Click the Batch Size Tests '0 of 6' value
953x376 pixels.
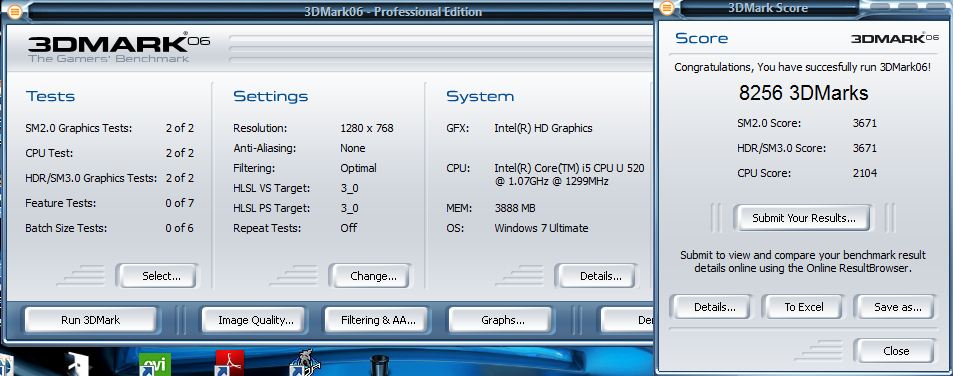coord(180,228)
